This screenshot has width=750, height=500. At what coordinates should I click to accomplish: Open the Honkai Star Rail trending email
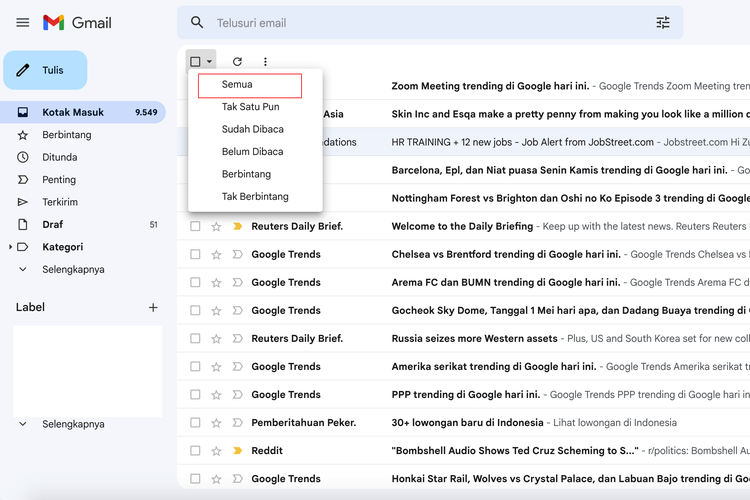[463, 479]
